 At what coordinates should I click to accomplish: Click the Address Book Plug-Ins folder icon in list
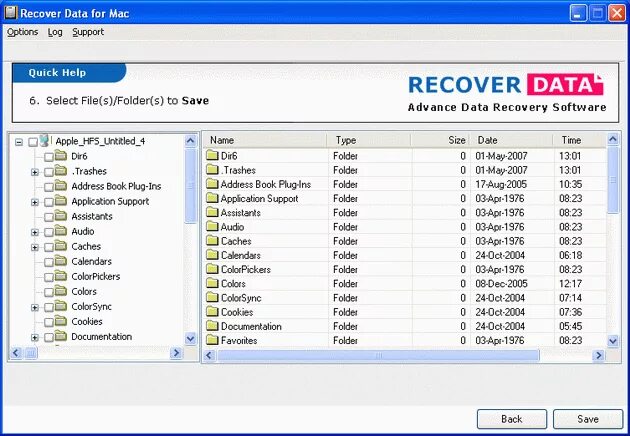pyautogui.click(x=212, y=184)
